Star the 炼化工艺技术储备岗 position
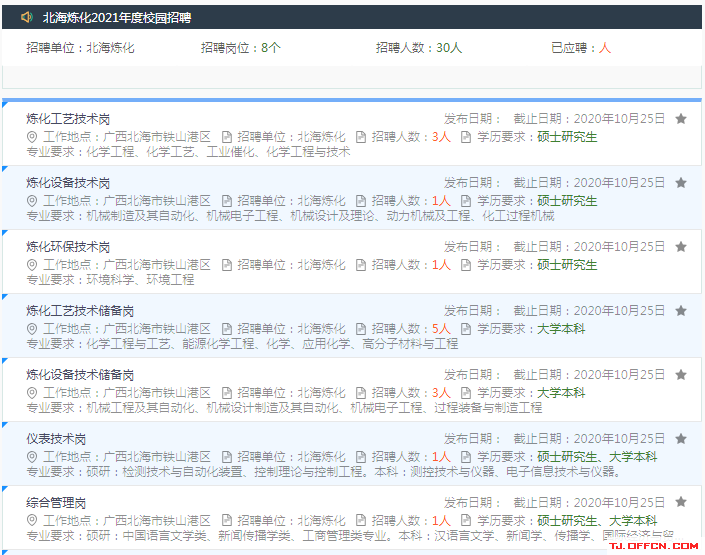 [681, 311]
